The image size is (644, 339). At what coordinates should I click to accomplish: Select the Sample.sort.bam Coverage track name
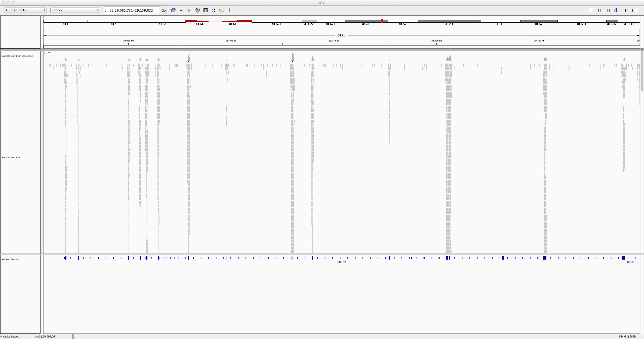click(17, 56)
